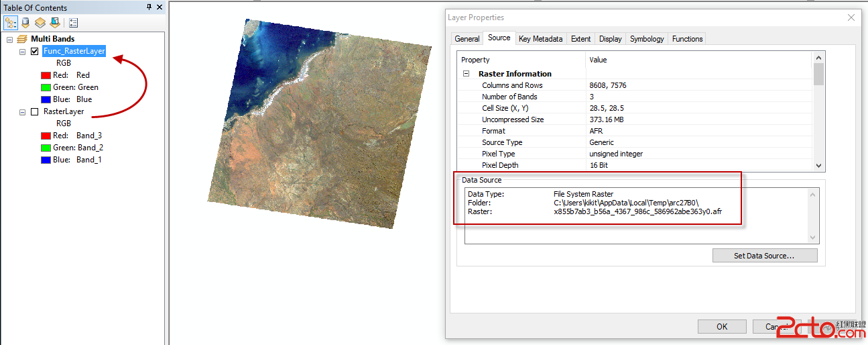Click green swatch for Band_2

click(x=46, y=148)
